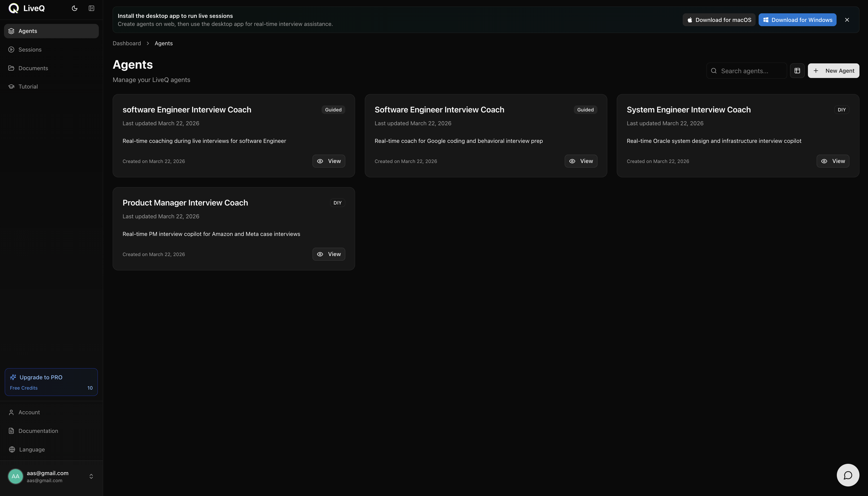The image size is (868, 496).
Task: Navigate to Dashboard breadcrumb
Action: 127,43
